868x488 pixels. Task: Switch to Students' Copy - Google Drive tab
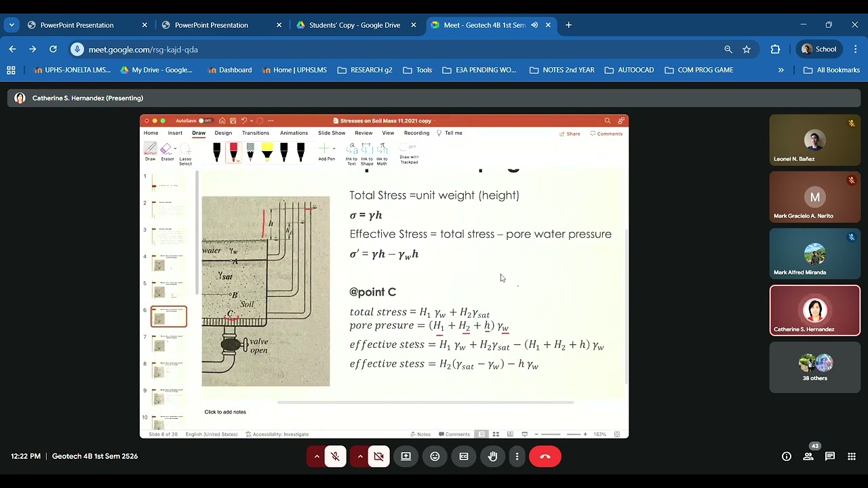(355, 25)
